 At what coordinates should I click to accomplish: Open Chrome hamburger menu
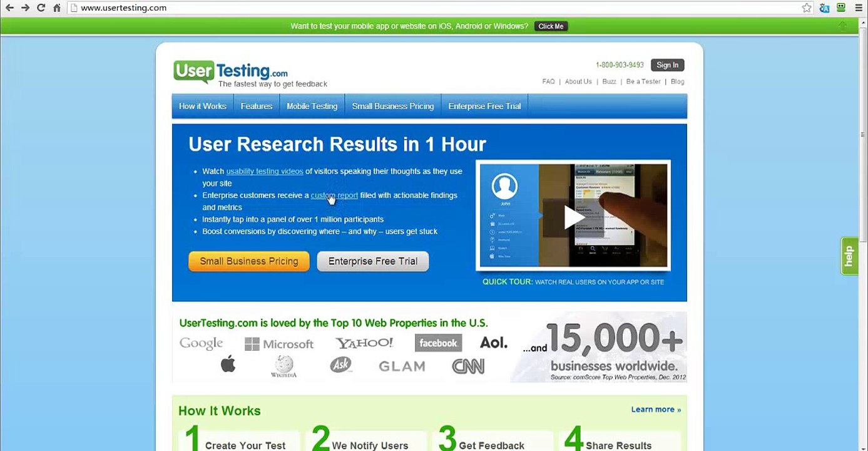858,8
